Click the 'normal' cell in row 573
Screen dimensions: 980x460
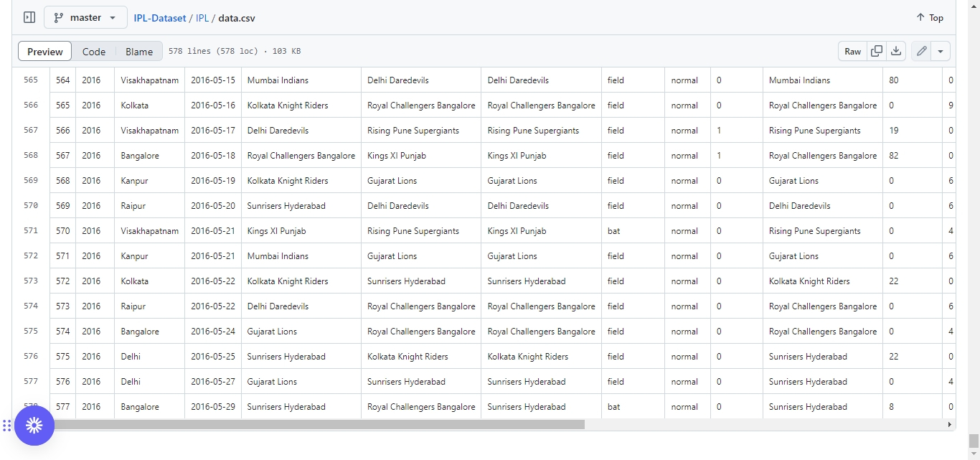(688, 306)
